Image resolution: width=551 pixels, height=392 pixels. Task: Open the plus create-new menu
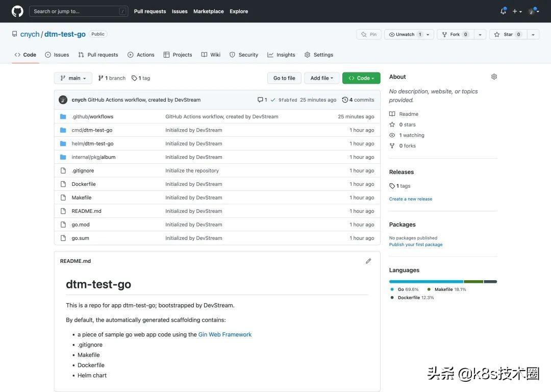516,11
